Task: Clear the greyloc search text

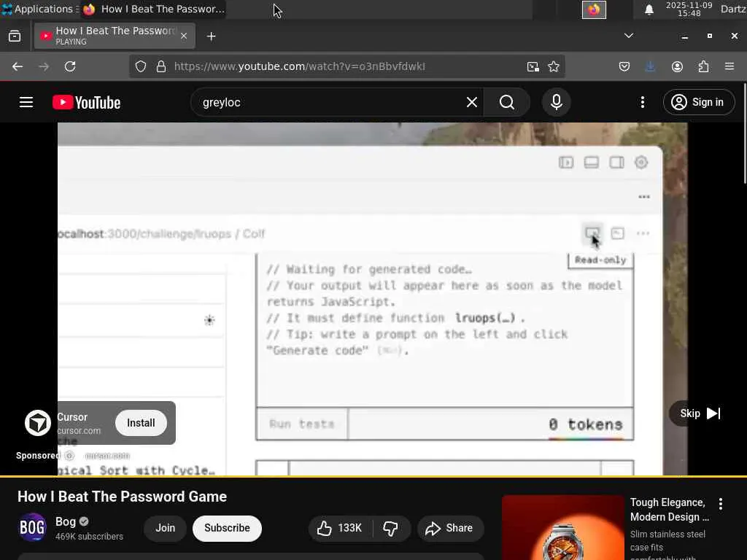Action: (472, 102)
